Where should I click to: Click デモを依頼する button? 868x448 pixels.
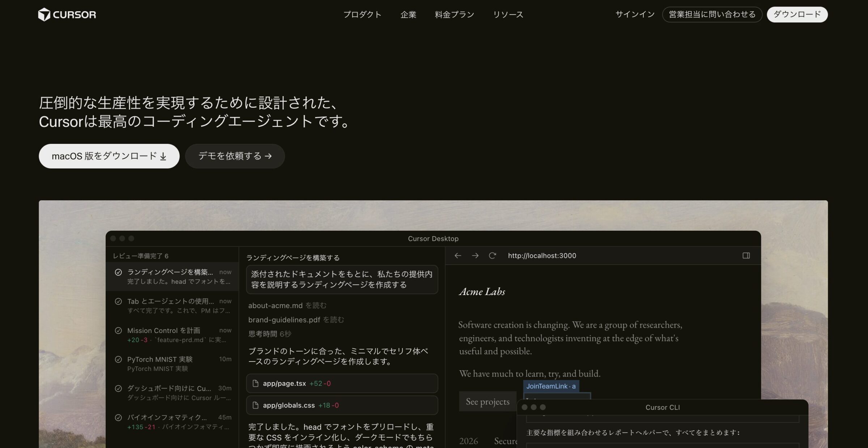coord(235,156)
